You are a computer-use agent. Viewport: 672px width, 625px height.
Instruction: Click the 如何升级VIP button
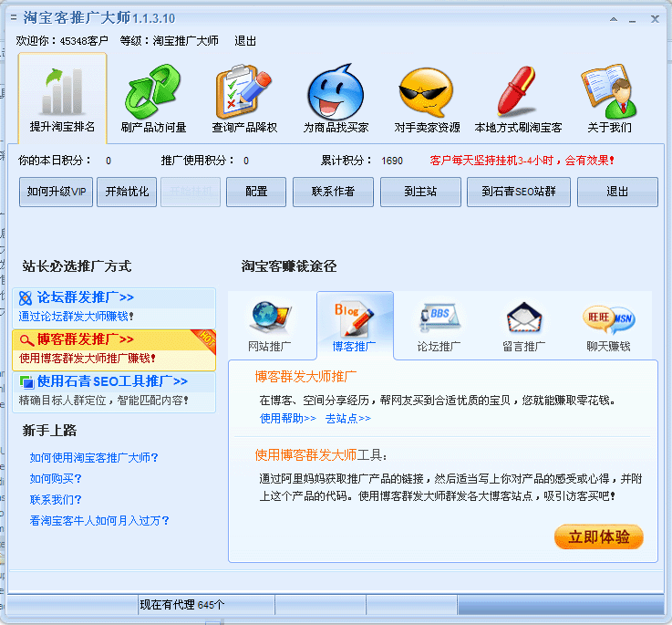click(57, 192)
